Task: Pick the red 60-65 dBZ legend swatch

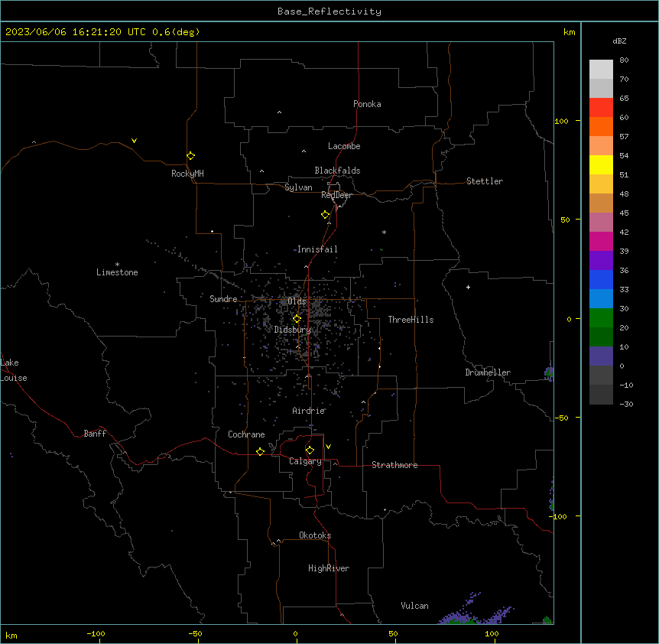Action: pyautogui.click(x=601, y=107)
